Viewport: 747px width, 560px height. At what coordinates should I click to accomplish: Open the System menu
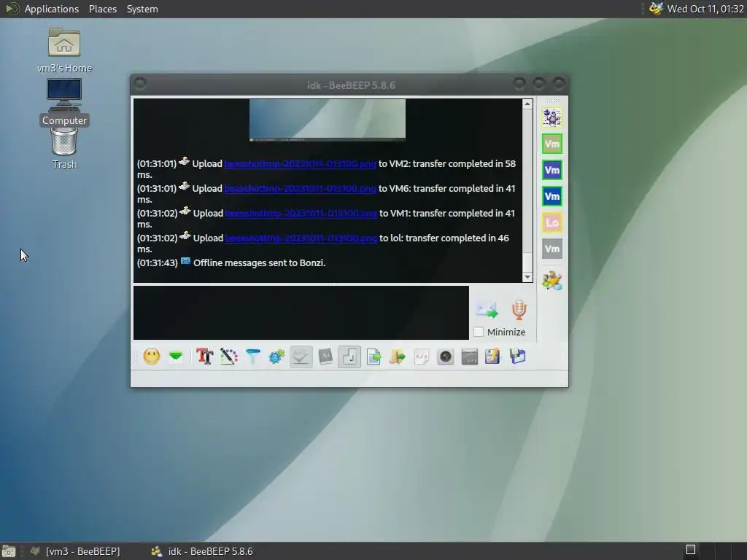click(x=142, y=9)
